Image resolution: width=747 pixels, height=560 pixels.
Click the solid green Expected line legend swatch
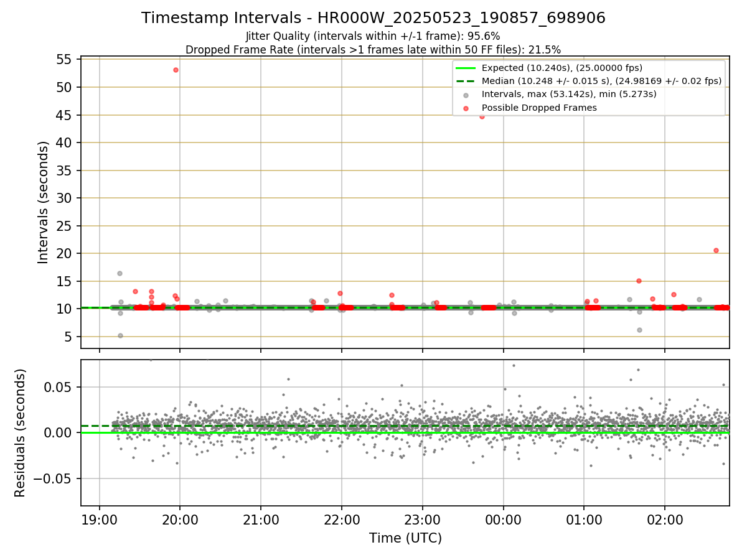click(x=466, y=68)
